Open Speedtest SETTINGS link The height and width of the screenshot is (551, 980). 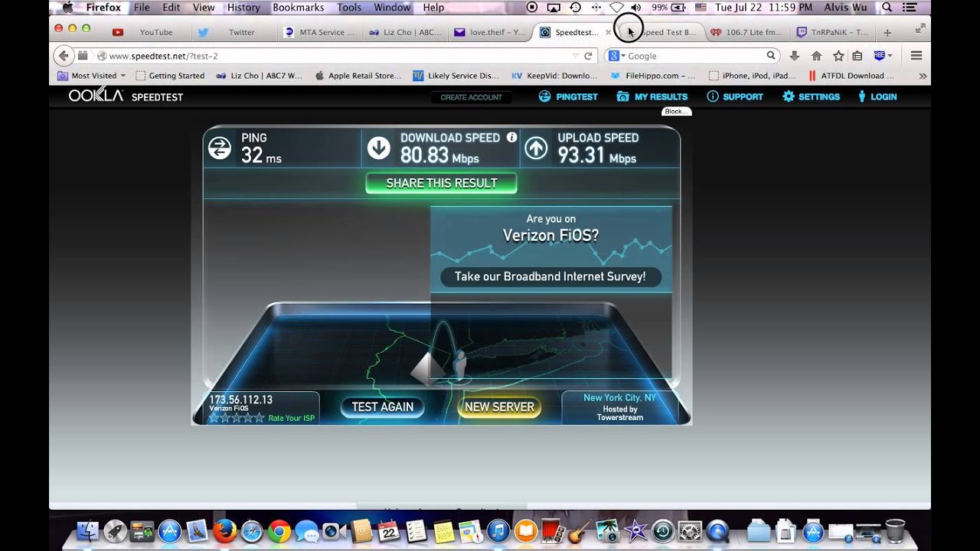click(x=811, y=96)
